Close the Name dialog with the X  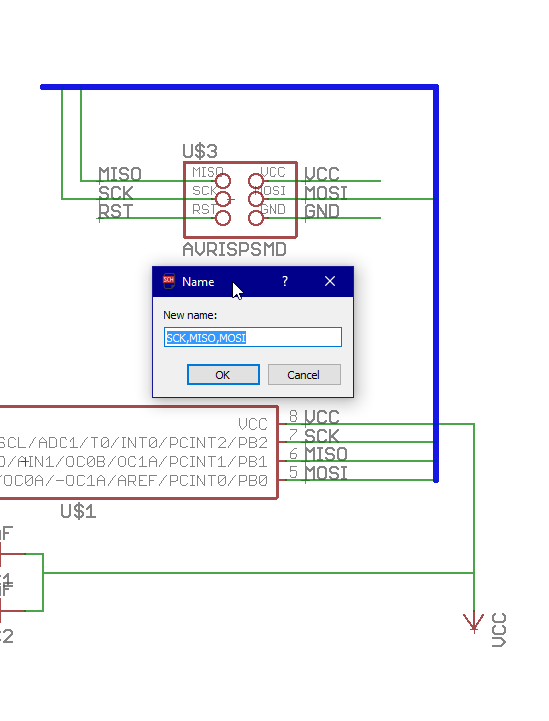330,281
